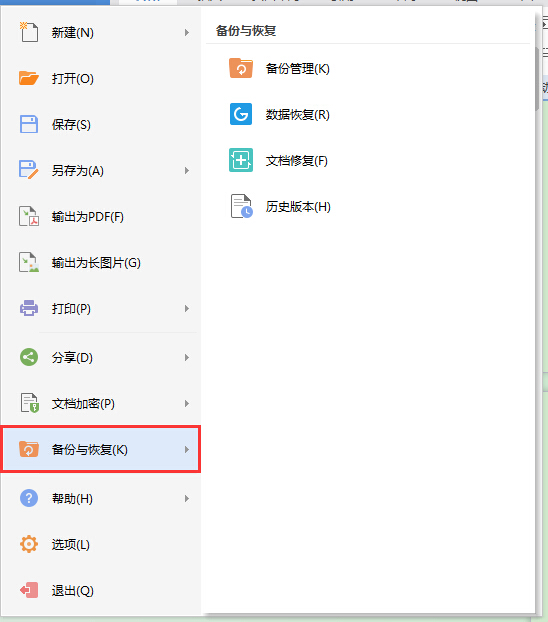Viewport: 548px width, 622px height.
Task: Click the 备份管理 folder icon in submenu
Action: pos(240,68)
